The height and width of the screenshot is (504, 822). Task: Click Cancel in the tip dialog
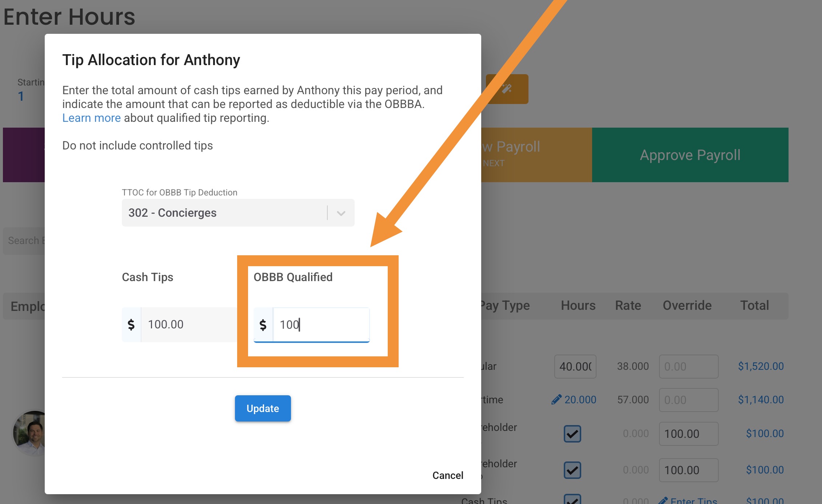coord(447,475)
